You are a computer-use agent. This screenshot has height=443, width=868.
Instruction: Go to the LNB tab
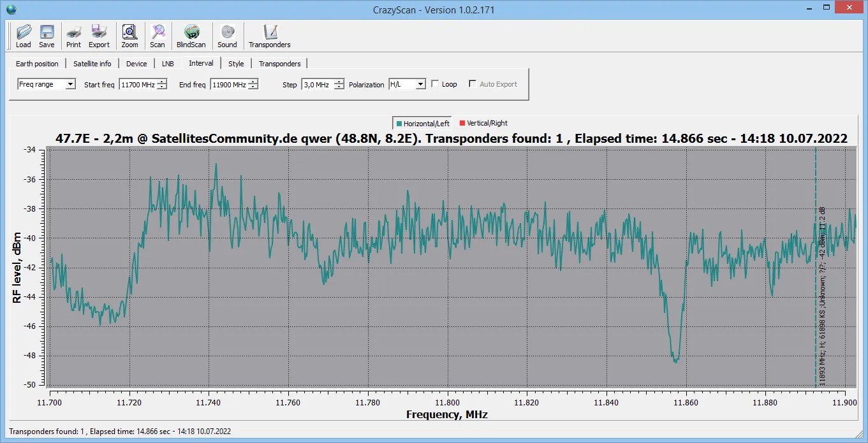(x=168, y=63)
